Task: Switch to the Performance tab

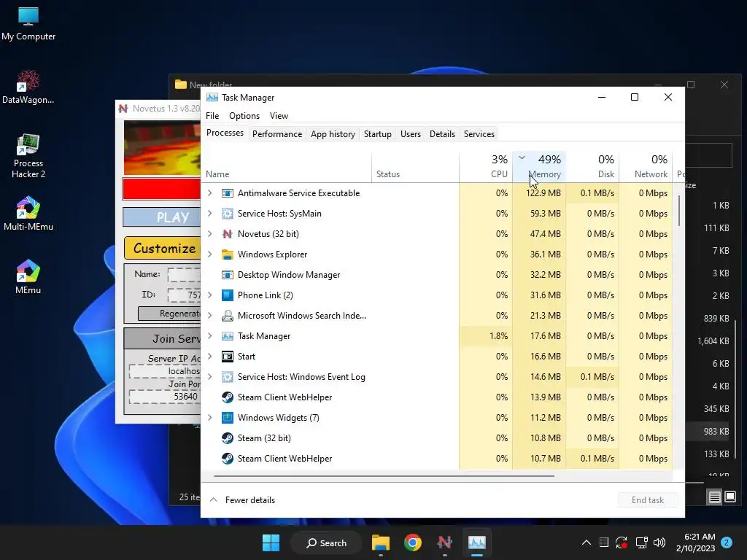Action: [277, 134]
